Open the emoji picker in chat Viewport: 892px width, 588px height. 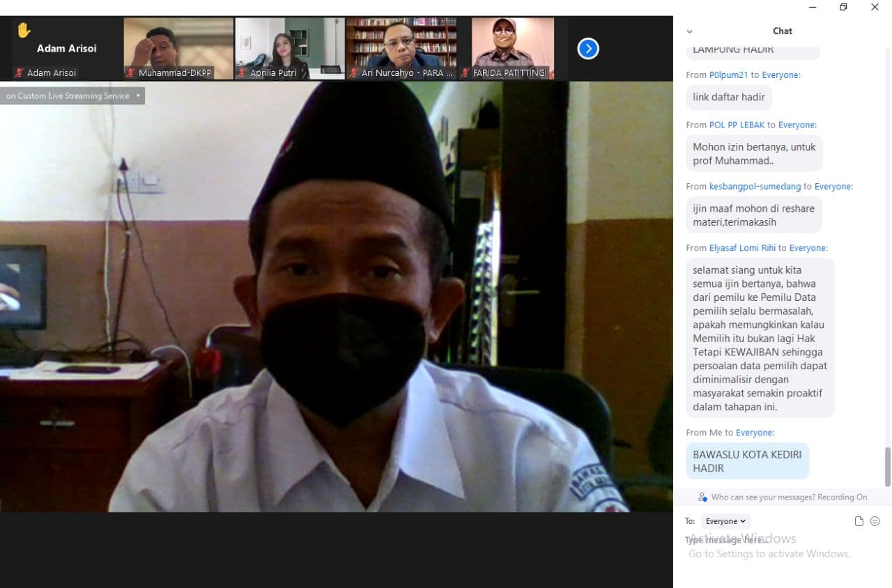(x=875, y=521)
